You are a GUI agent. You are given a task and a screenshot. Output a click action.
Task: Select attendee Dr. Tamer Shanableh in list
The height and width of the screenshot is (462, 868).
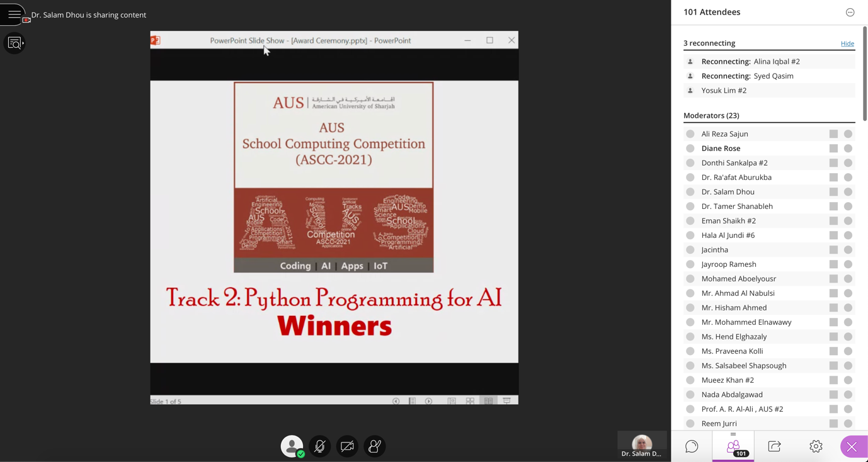click(736, 206)
